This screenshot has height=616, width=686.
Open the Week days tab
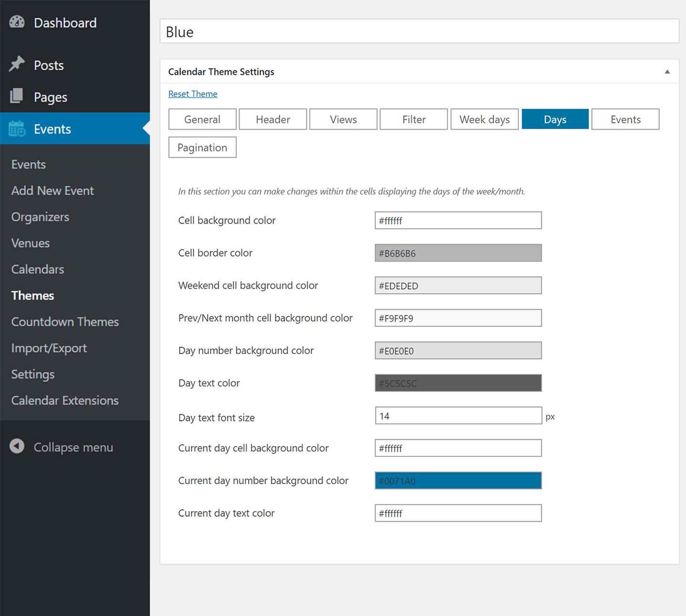484,120
